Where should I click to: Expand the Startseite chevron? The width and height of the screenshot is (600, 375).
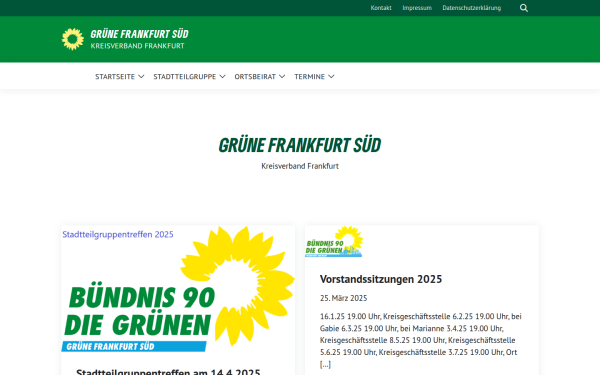(141, 77)
